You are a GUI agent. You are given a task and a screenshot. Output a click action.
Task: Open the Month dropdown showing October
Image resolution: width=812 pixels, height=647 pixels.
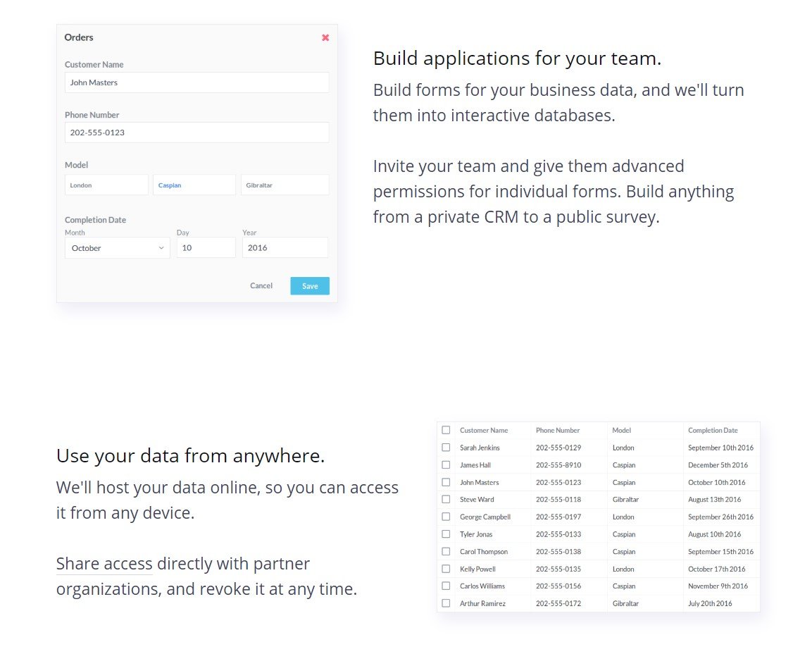point(117,248)
